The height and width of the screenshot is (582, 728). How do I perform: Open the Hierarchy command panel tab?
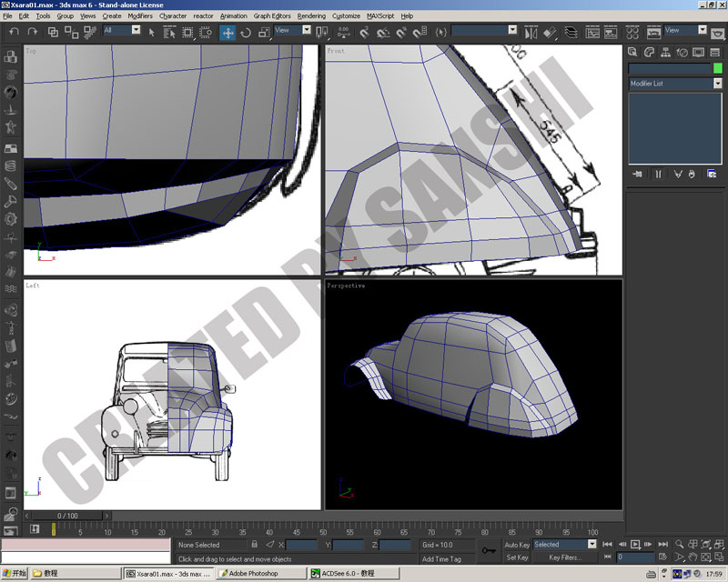tap(665, 53)
